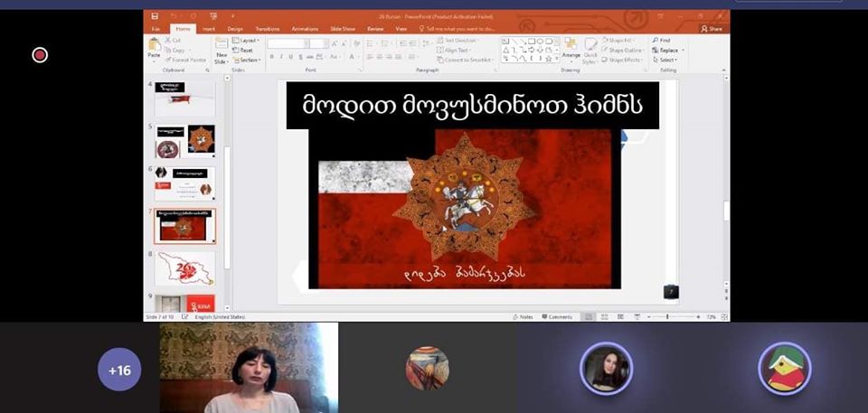The height and width of the screenshot is (413, 868).
Task: Select Format Painter
Action: pyautogui.click(x=184, y=60)
